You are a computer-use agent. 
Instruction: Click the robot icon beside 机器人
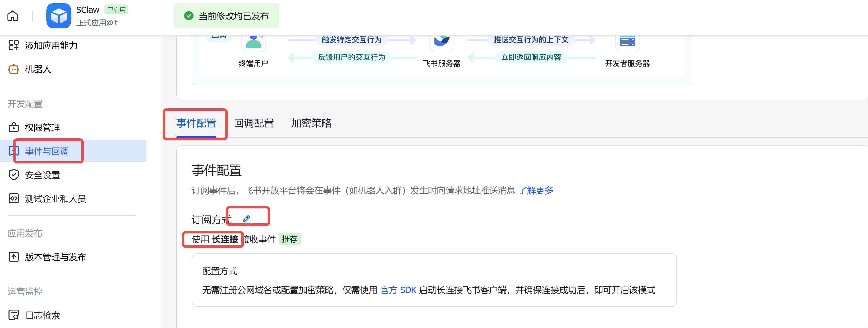point(13,69)
